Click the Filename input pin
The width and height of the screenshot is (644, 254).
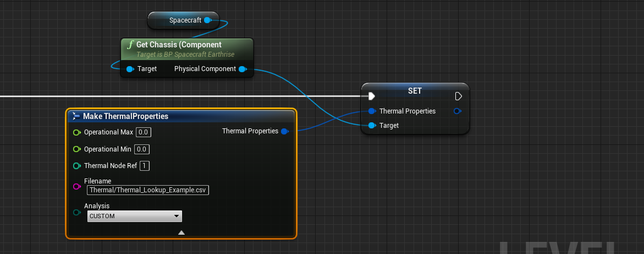click(x=76, y=186)
